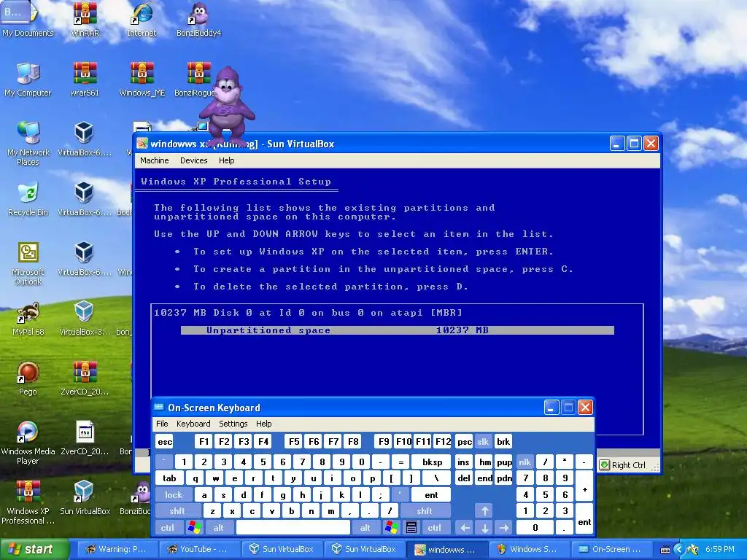This screenshot has height=560, width=747.
Task: Toggle the slk scroll lock key
Action: [x=483, y=442]
